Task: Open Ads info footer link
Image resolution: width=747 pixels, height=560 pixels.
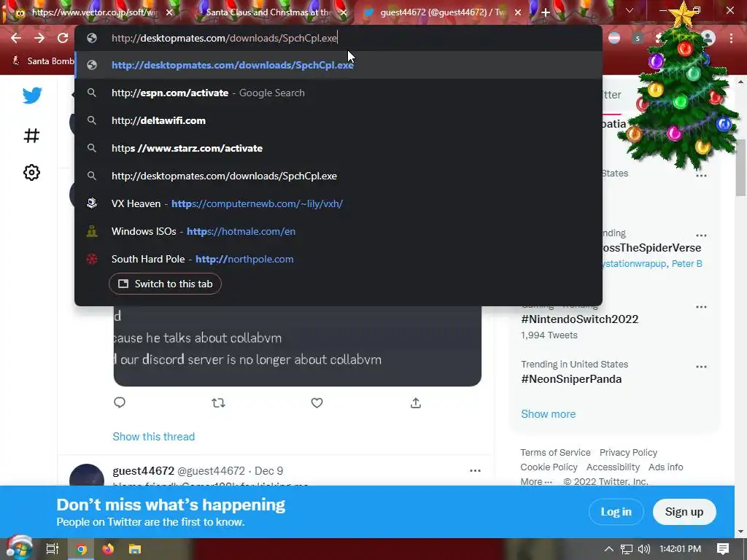Action: (x=665, y=467)
